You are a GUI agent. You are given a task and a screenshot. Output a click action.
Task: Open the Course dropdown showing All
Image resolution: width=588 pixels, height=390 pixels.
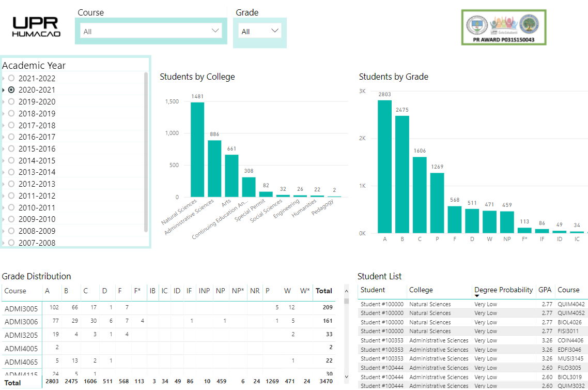click(150, 31)
